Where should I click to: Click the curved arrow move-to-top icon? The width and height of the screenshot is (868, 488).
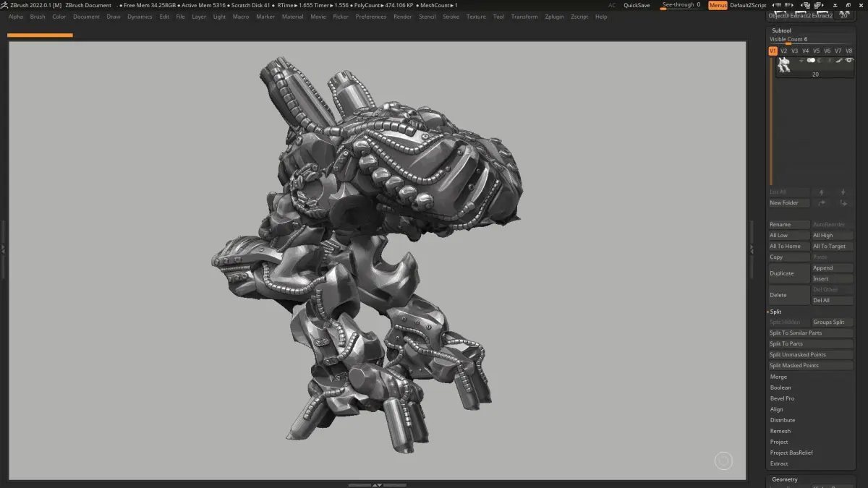(x=822, y=203)
